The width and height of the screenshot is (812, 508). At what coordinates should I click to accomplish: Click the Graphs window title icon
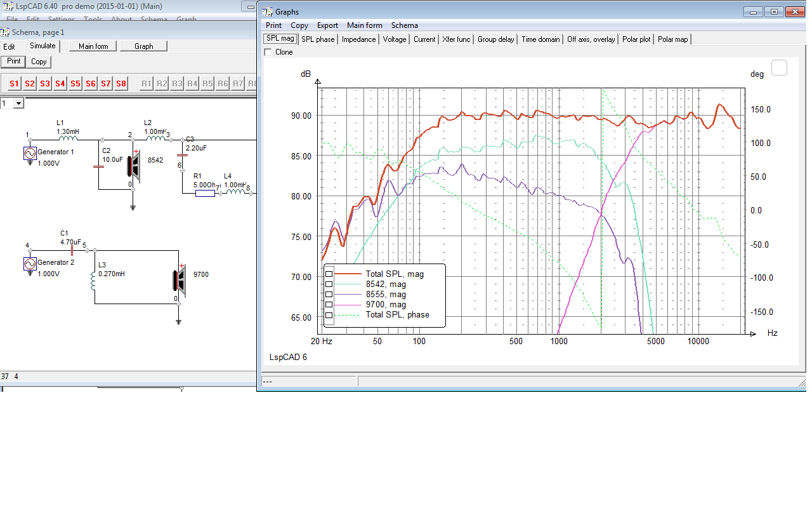pyautogui.click(x=267, y=12)
